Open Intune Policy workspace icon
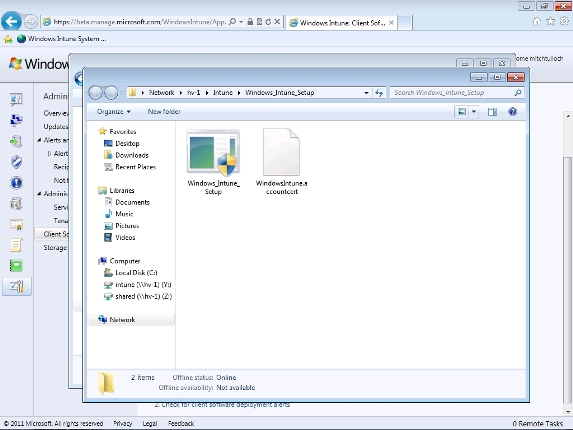 pyautogui.click(x=16, y=245)
